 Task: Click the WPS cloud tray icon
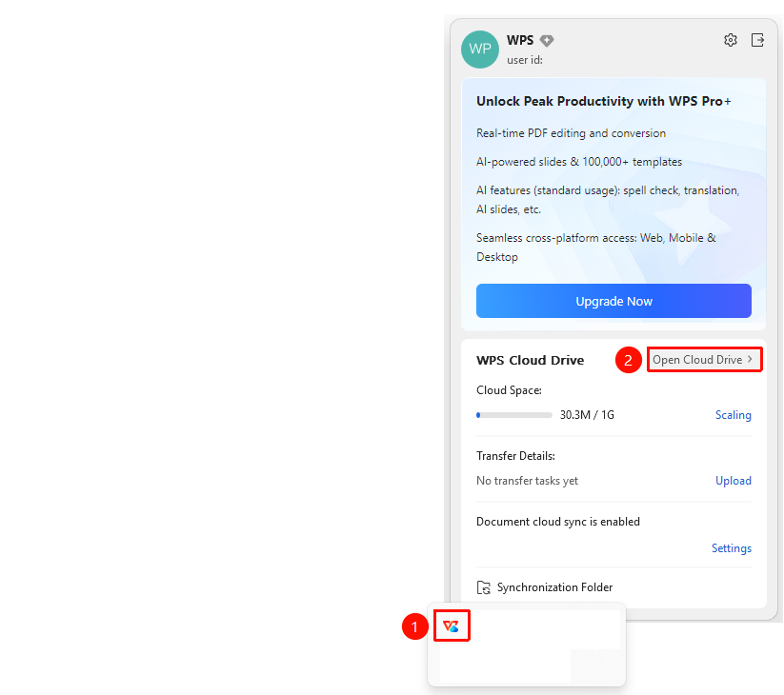pos(451,625)
